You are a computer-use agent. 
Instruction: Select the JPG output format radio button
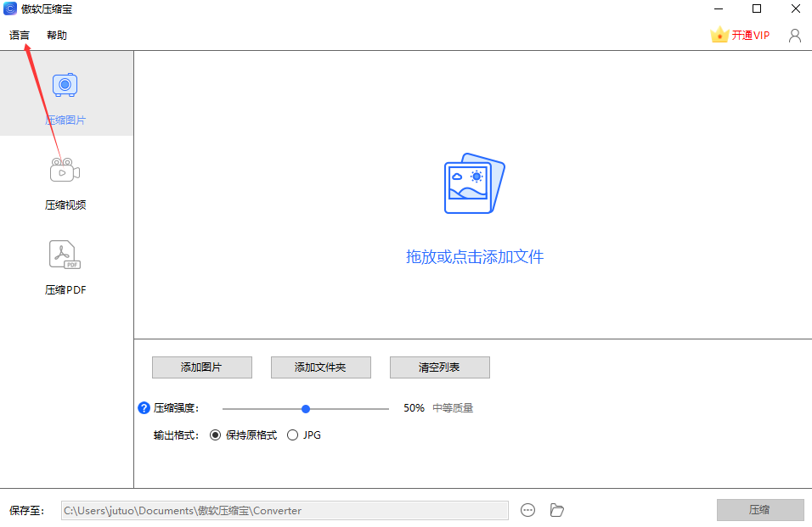coord(292,435)
